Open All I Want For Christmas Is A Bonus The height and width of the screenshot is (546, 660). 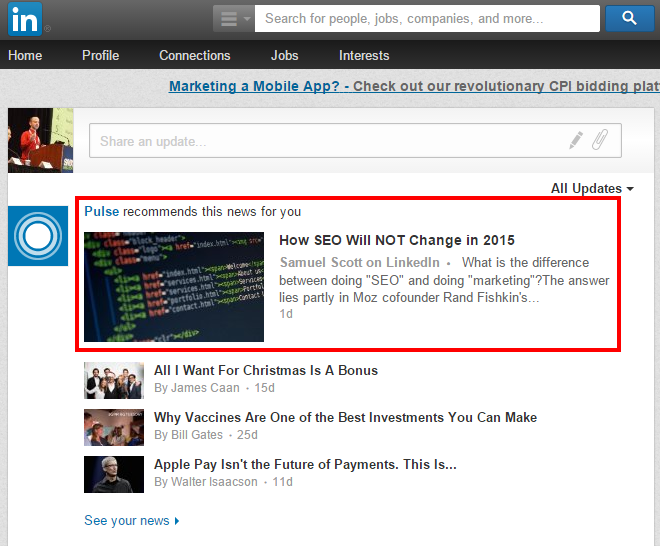pos(266,370)
